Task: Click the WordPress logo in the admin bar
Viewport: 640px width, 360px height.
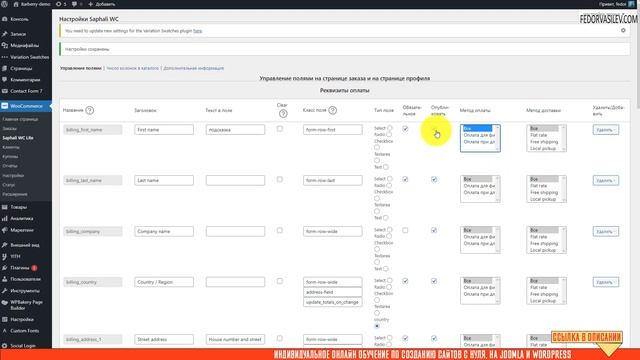Action: (4, 4)
